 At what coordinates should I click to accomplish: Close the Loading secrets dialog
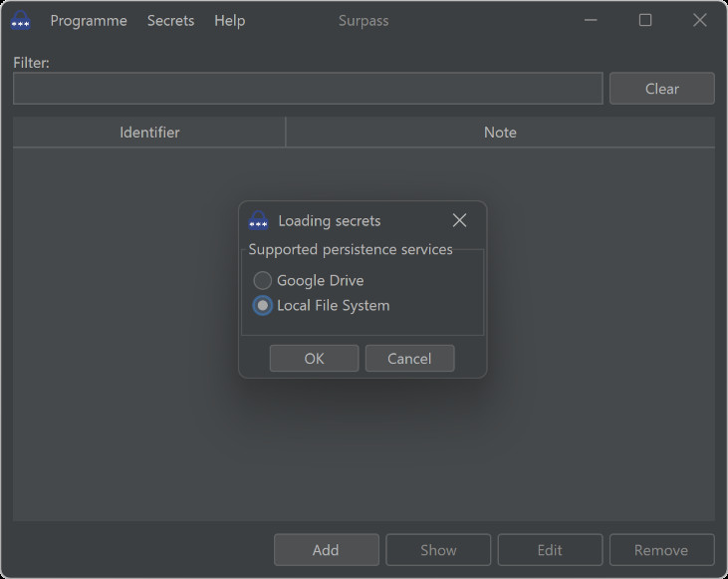coord(459,220)
